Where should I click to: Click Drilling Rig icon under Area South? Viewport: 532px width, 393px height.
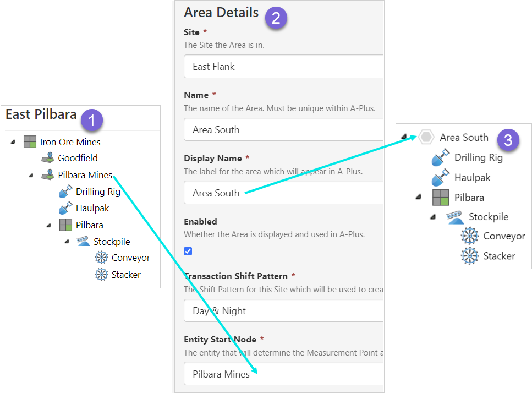pyautogui.click(x=440, y=157)
